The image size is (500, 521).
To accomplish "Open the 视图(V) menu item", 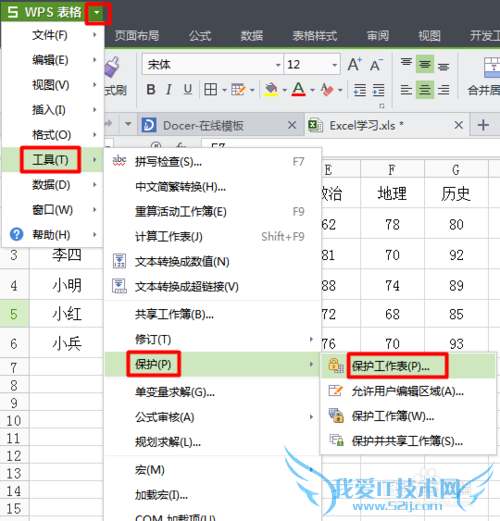I will coord(53,85).
